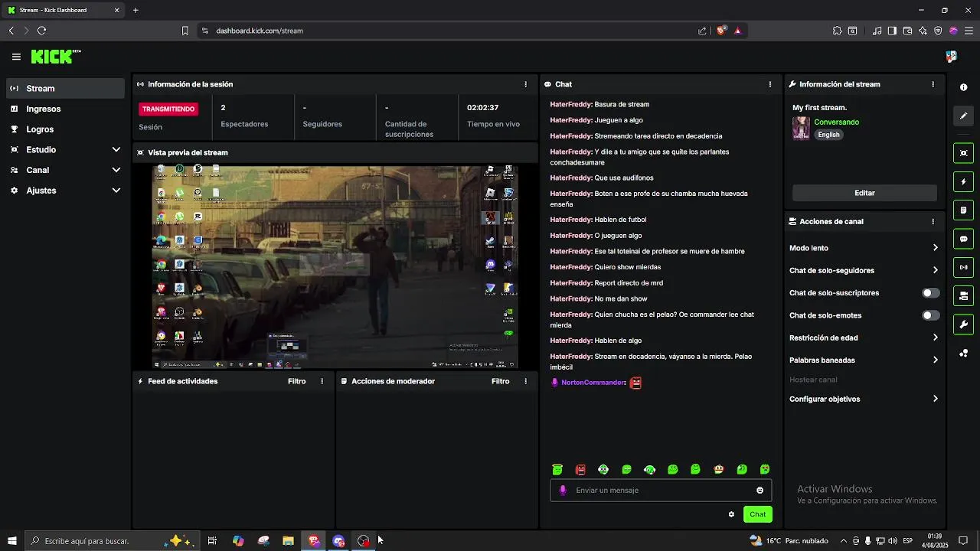Send message with green Chat button
The image size is (980, 551).
pyautogui.click(x=757, y=514)
